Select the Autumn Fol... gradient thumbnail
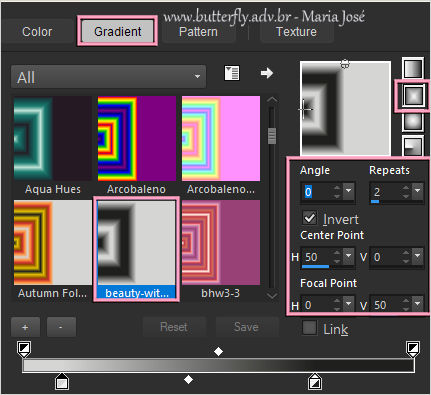Viewport: 431px width, 395px height. point(53,242)
